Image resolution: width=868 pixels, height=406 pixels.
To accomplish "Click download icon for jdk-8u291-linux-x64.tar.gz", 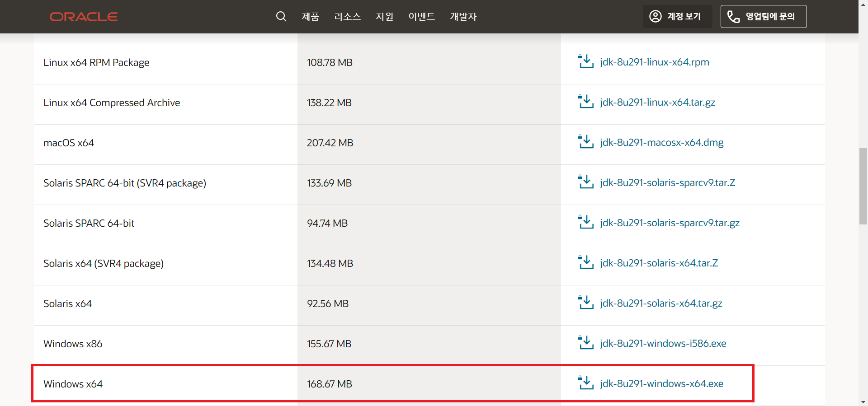I will click(586, 102).
